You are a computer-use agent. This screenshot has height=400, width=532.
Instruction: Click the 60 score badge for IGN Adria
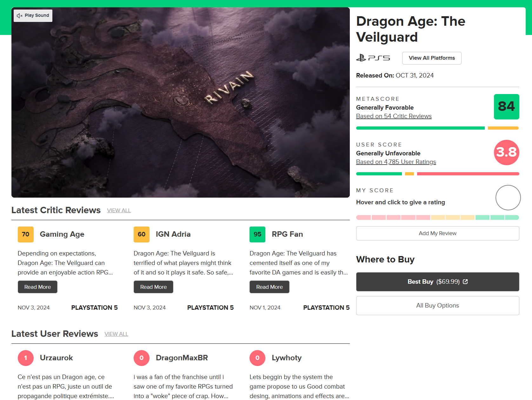[142, 234]
